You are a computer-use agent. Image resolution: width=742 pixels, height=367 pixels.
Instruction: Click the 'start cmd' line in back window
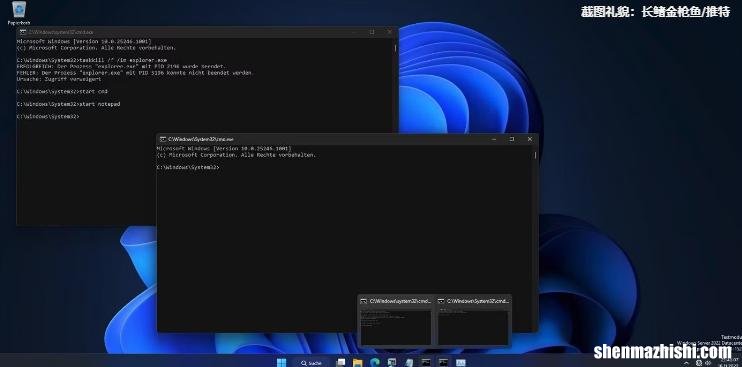pos(62,91)
